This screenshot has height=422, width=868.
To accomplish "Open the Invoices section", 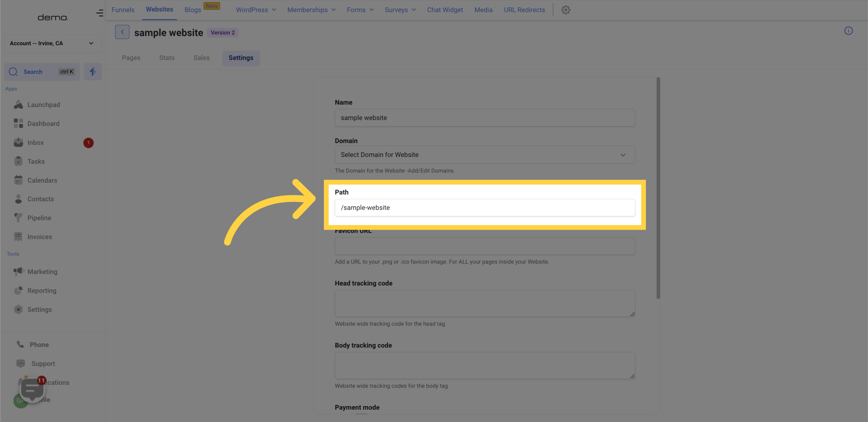I will (x=39, y=237).
